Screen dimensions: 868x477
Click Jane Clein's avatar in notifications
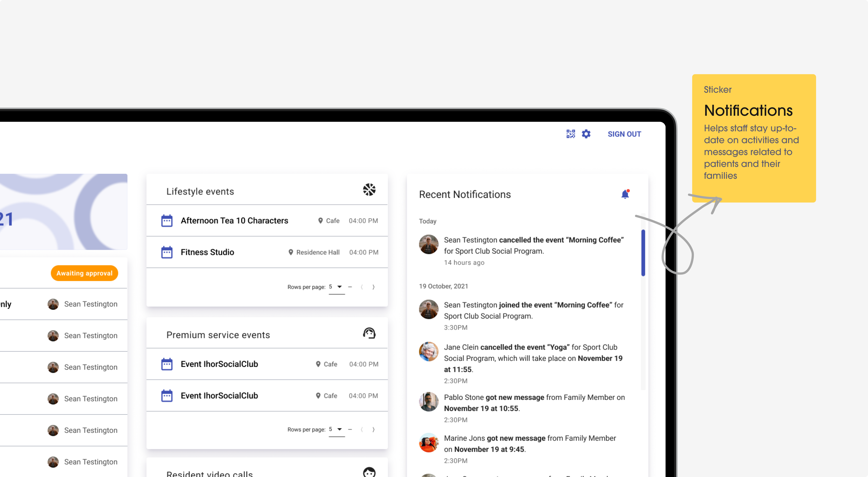pos(429,352)
